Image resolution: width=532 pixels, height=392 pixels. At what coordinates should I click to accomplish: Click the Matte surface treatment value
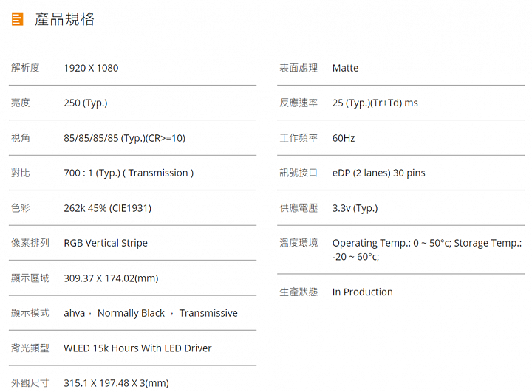click(x=345, y=68)
